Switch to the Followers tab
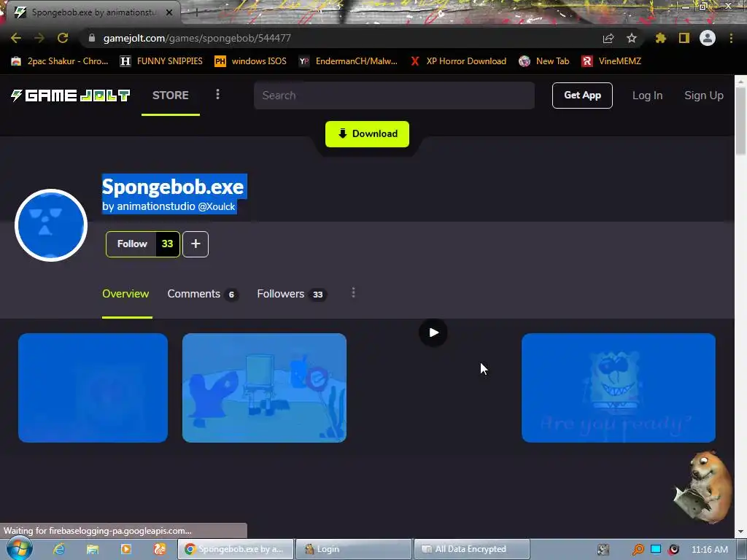 tap(291, 294)
